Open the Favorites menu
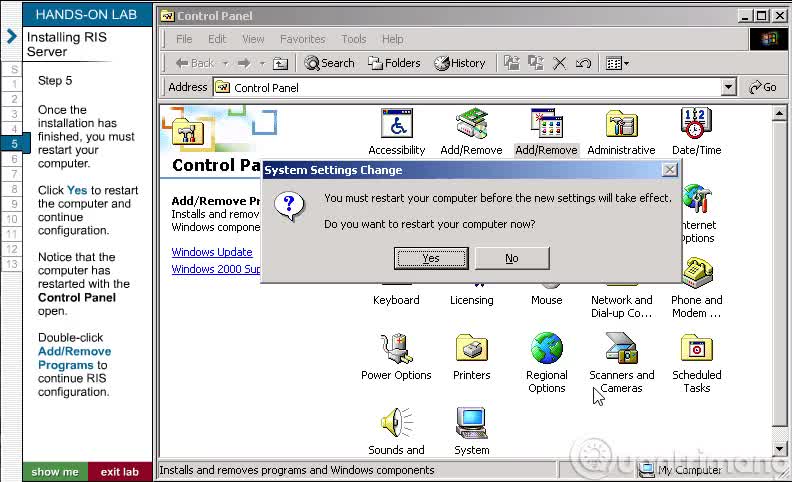The height and width of the screenshot is (482, 792). [303, 39]
